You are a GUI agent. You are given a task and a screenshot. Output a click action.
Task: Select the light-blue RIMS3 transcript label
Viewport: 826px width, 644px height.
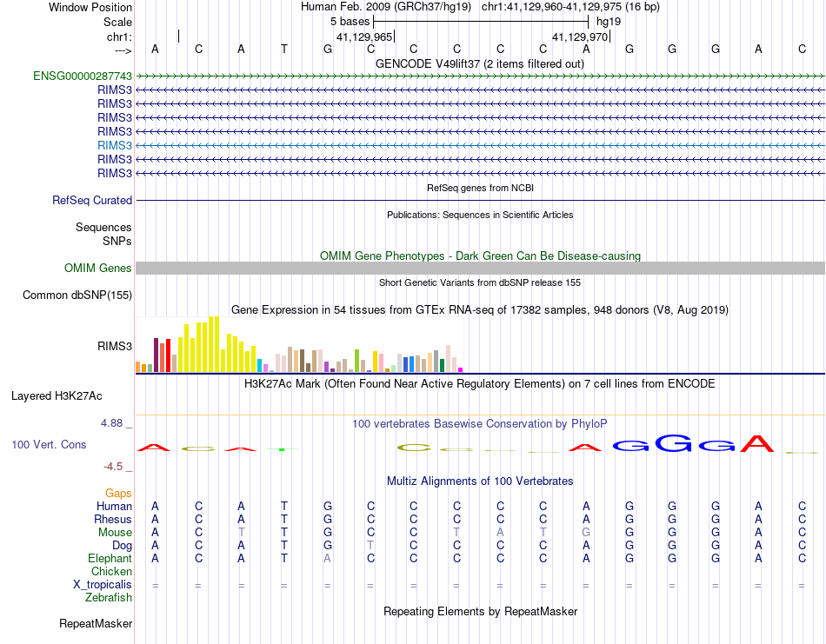[115, 145]
